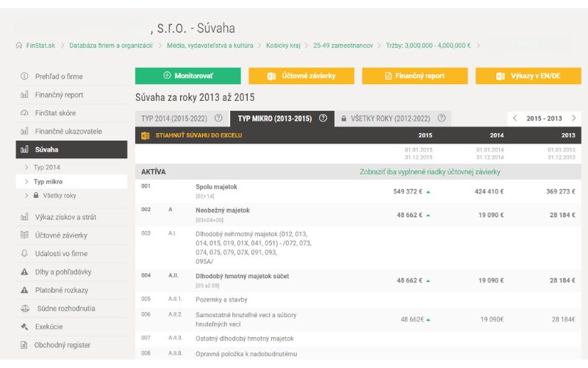This screenshot has width=588, height=368.
Task: Open Košický kraj breadcrumb link
Action: [x=283, y=46]
